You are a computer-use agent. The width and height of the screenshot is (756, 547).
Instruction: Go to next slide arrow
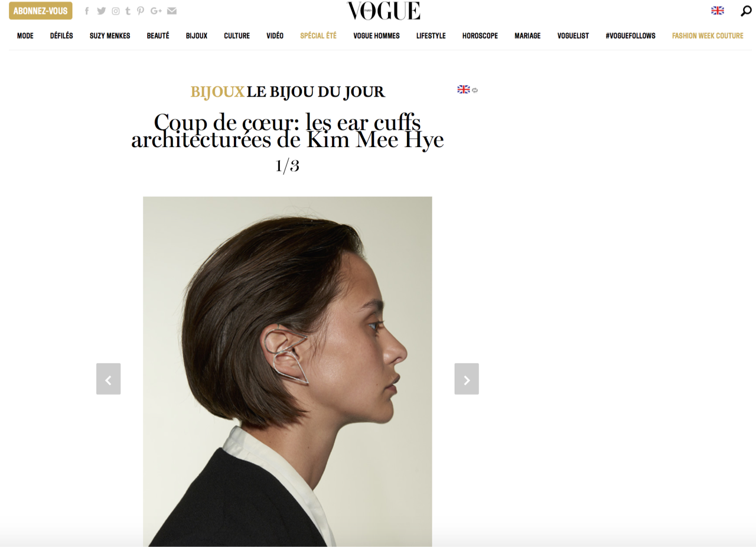[x=467, y=379]
